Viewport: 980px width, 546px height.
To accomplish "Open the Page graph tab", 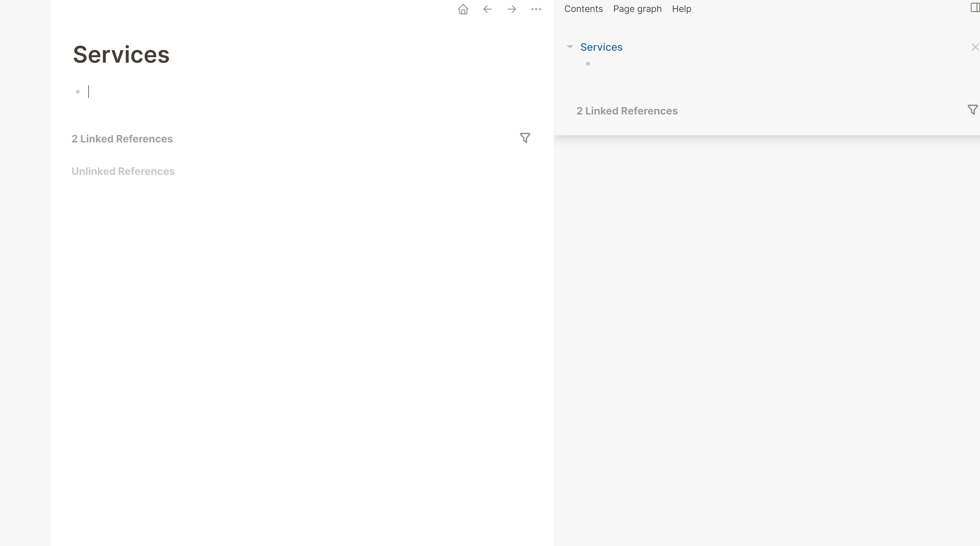I will [637, 9].
